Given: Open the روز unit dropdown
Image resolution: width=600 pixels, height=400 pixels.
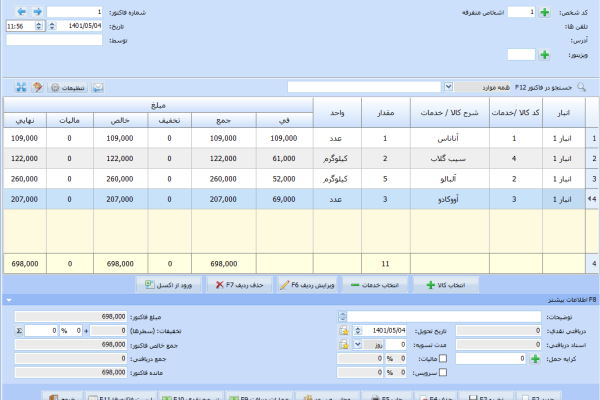Looking at the screenshot, I should [357, 344].
